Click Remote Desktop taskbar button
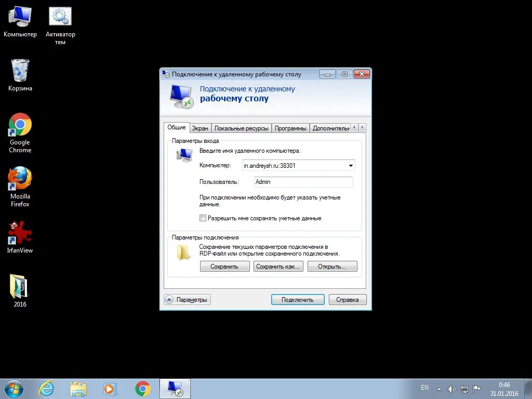 point(175,389)
